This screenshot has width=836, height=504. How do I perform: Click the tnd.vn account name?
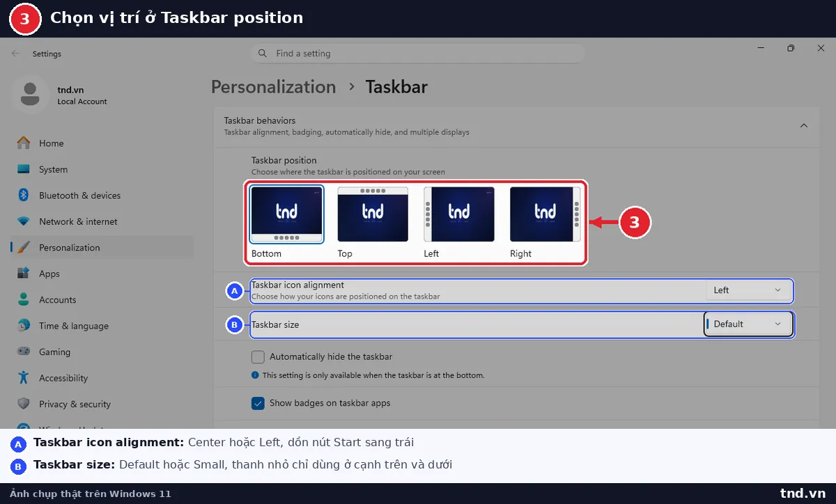(x=70, y=90)
